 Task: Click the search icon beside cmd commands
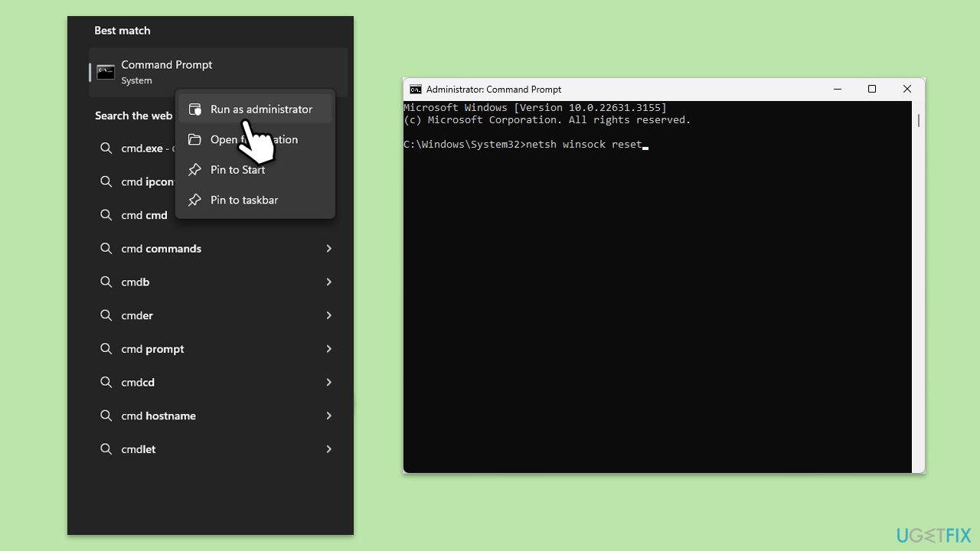point(106,249)
